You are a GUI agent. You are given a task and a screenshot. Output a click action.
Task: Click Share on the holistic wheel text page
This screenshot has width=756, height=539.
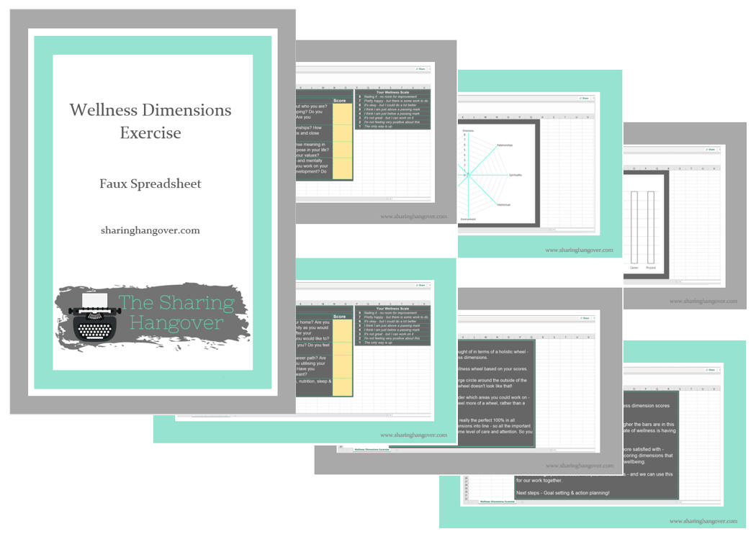click(585, 318)
